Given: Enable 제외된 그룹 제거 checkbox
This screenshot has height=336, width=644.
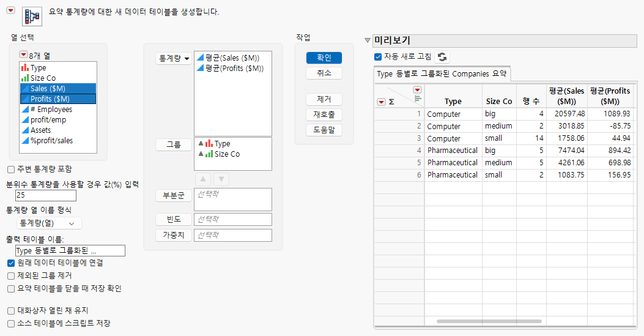Looking at the screenshot, I should [11, 275].
